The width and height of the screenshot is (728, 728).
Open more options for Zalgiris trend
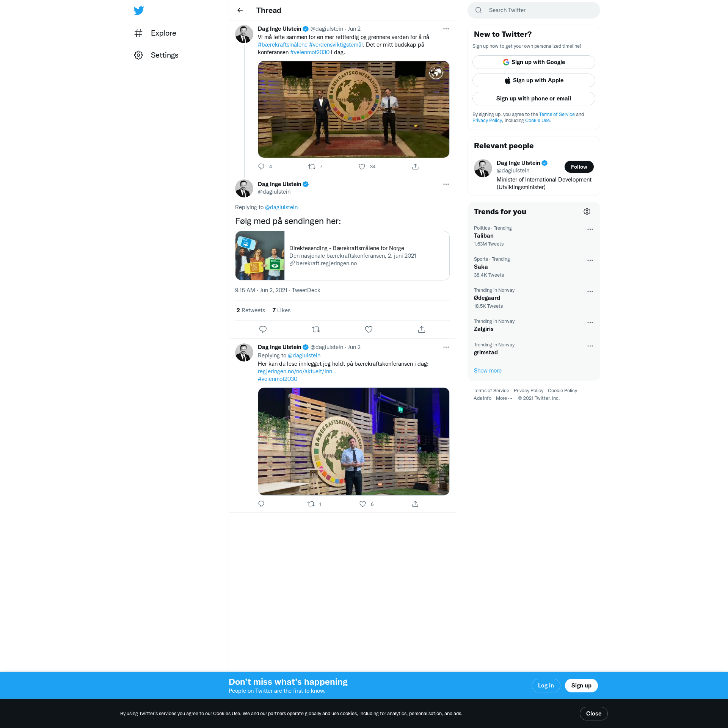tap(590, 323)
